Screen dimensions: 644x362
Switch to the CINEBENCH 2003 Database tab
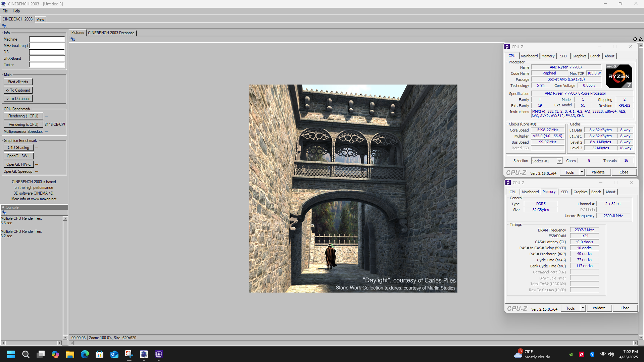111,33
